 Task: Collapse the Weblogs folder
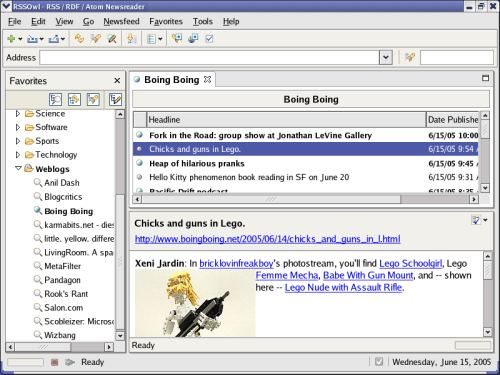click(18, 169)
